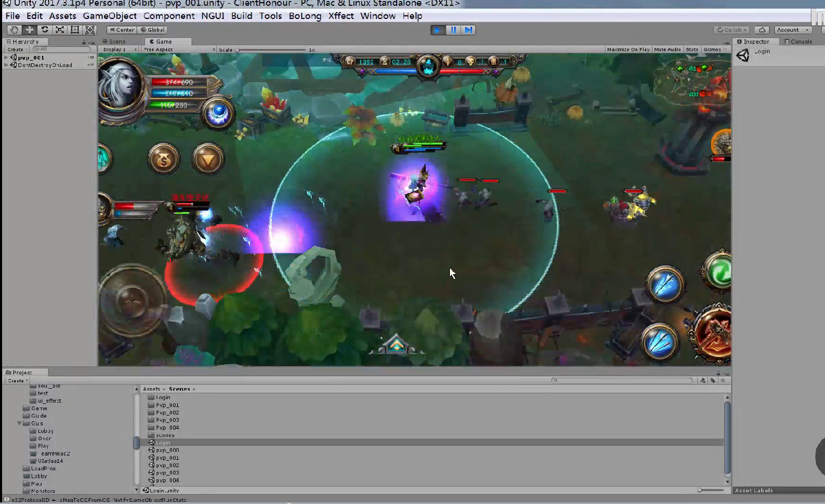The width and height of the screenshot is (825, 504).
Task: Expand DontDestroyOnLoad in Hierarchy
Action: (6, 65)
